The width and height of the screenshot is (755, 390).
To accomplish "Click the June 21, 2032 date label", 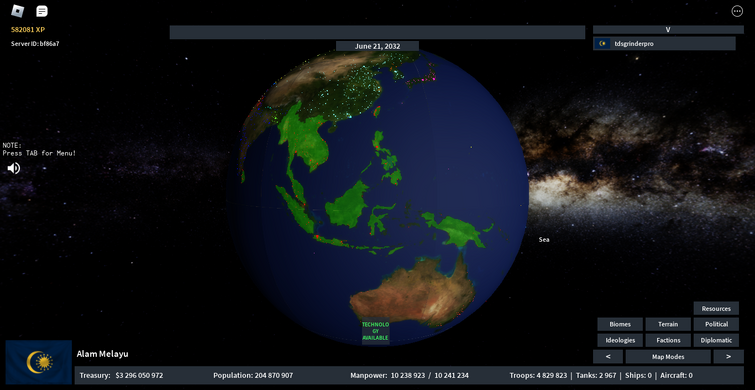I will coord(378,46).
